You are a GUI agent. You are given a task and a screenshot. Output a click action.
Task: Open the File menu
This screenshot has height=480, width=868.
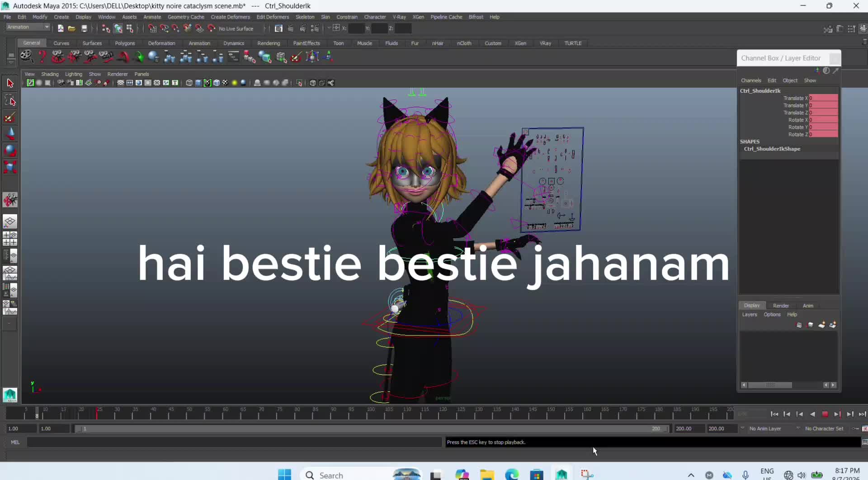click(7, 17)
